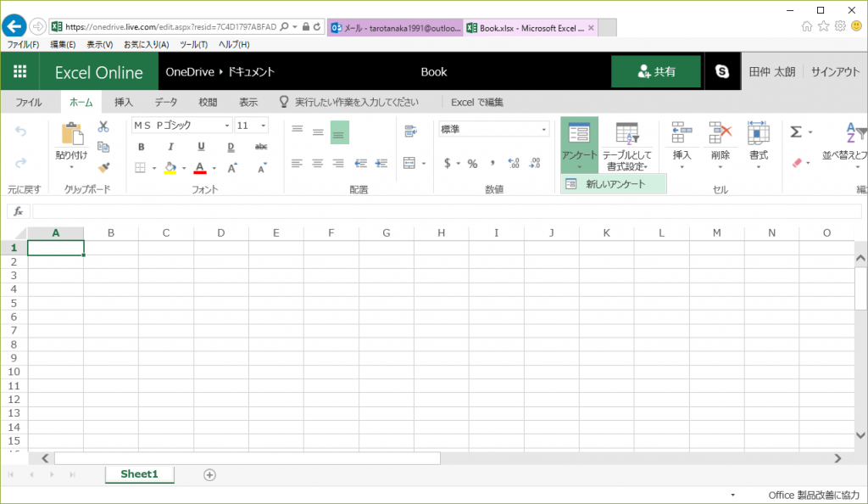Click the fx insert function icon

click(x=19, y=211)
